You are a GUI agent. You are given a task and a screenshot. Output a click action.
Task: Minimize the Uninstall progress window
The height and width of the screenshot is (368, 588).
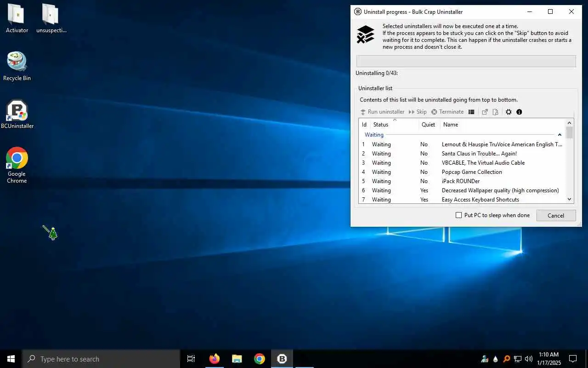[x=530, y=12]
